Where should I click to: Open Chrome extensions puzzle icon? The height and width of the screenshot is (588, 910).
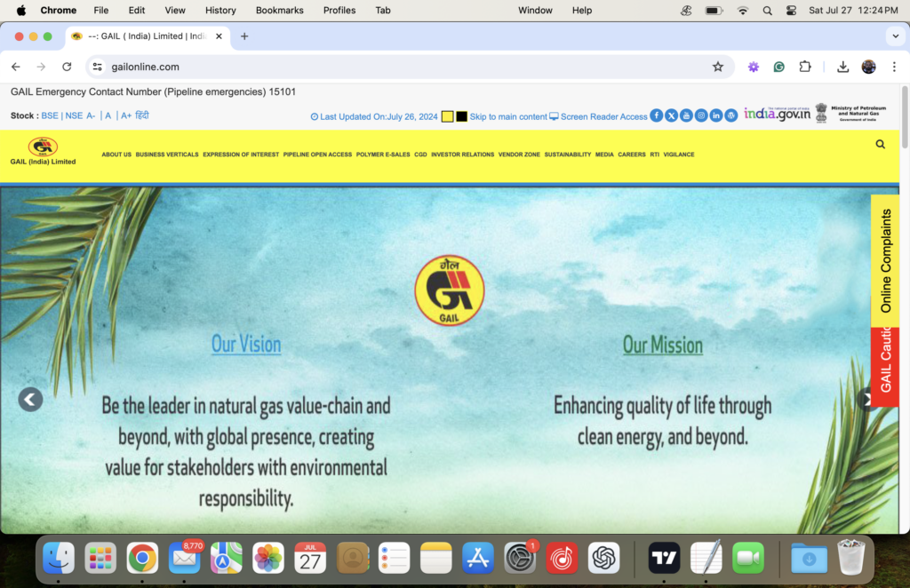[805, 67]
